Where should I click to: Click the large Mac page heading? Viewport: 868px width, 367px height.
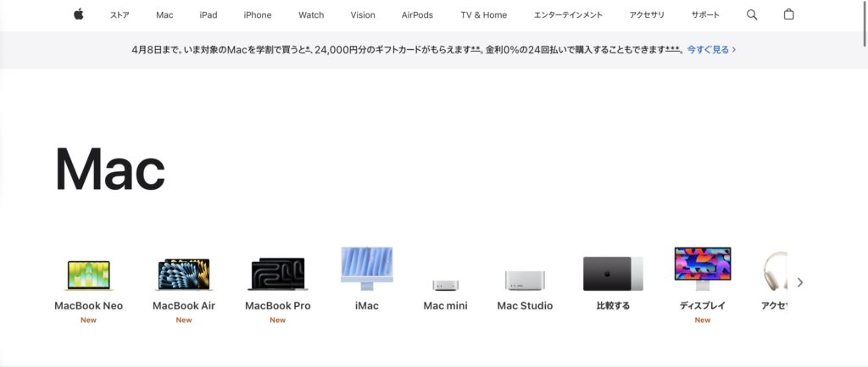click(110, 170)
